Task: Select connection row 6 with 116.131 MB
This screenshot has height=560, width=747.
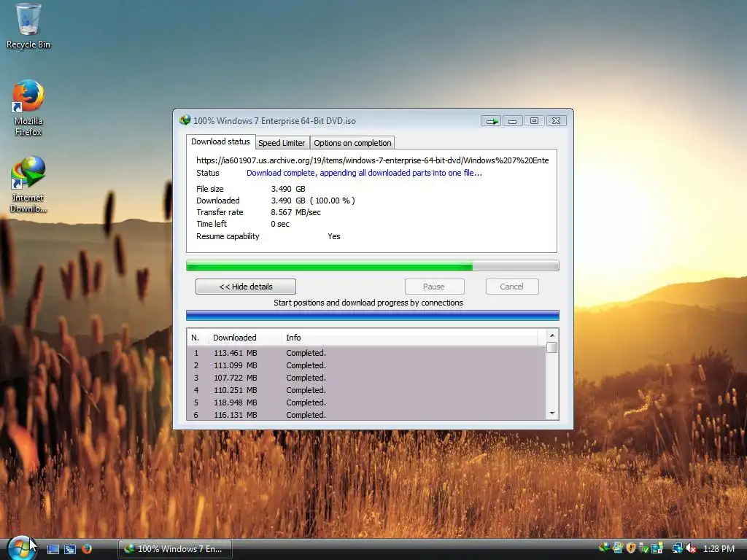Action: (x=366, y=414)
